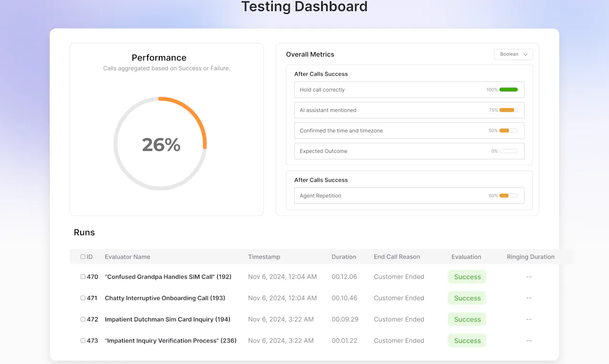The width and height of the screenshot is (609, 364).
Task: Check the box for run 472
Action: (x=83, y=319)
